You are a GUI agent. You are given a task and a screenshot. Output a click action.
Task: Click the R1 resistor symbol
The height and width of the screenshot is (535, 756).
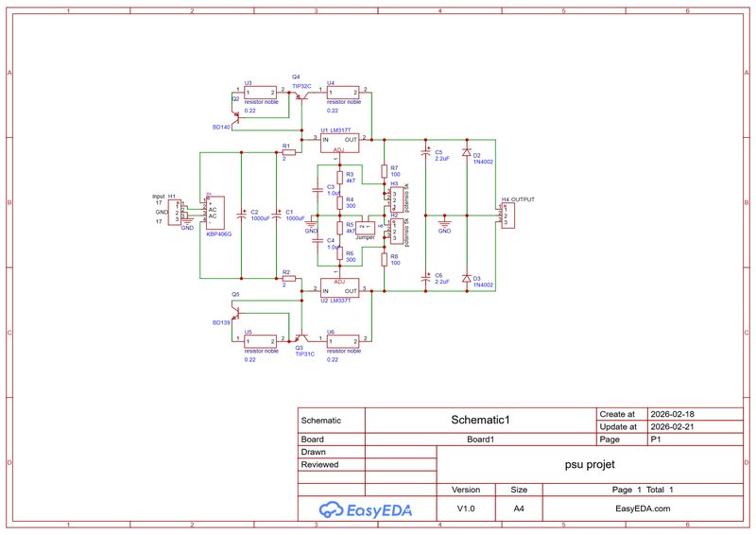[x=288, y=152]
